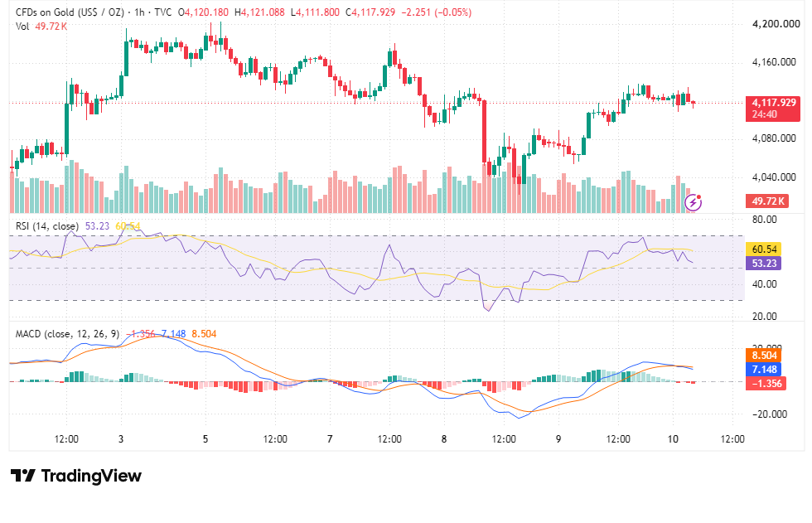
Task: Click the red volume label 49.72 K
Action: tap(767, 201)
